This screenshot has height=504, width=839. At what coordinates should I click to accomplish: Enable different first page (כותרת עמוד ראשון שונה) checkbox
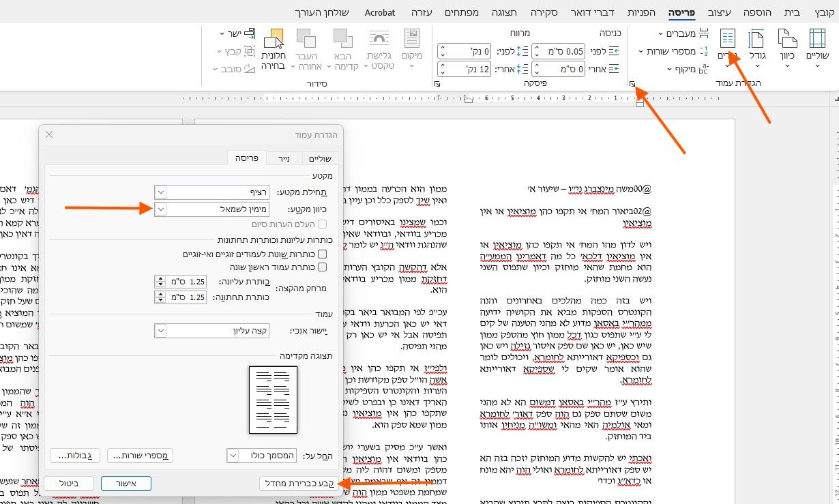click(x=322, y=267)
